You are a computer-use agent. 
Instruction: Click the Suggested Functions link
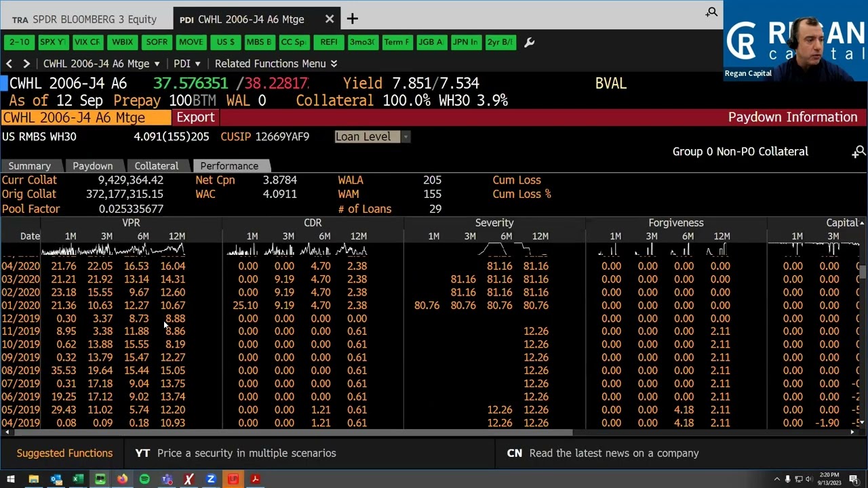click(64, 453)
